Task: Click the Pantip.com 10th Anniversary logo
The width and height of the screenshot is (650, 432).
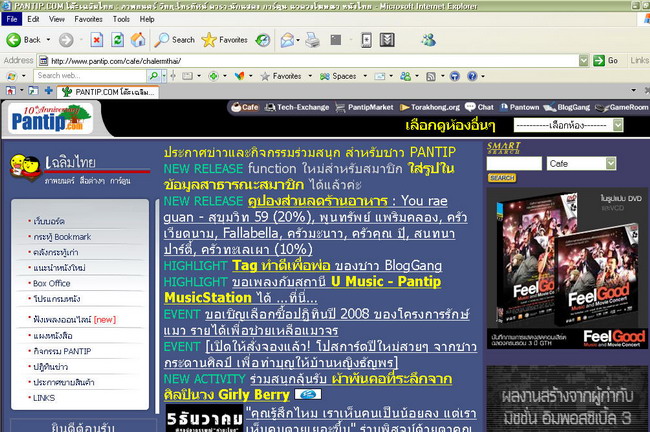Action: [51, 119]
